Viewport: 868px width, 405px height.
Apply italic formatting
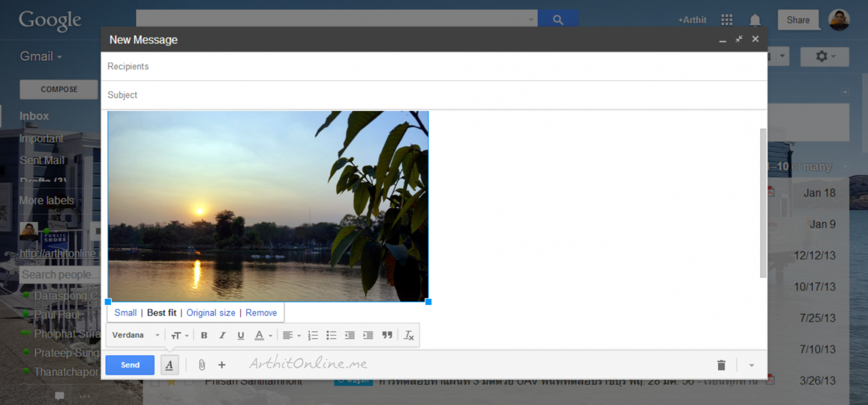pos(222,335)
